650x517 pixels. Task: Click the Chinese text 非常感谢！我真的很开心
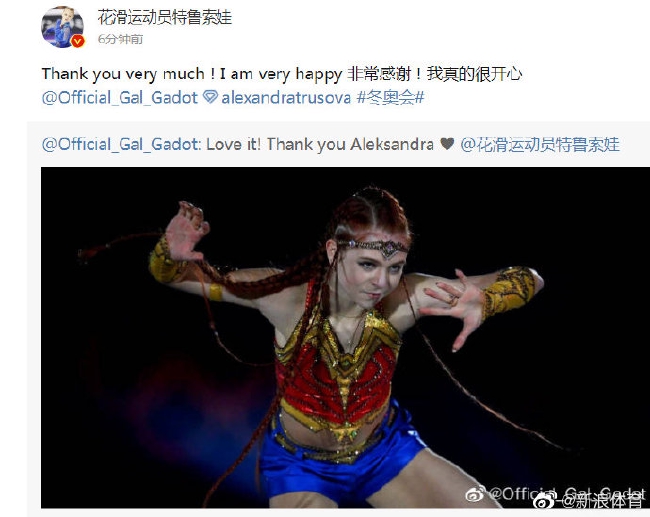(434, 74)
